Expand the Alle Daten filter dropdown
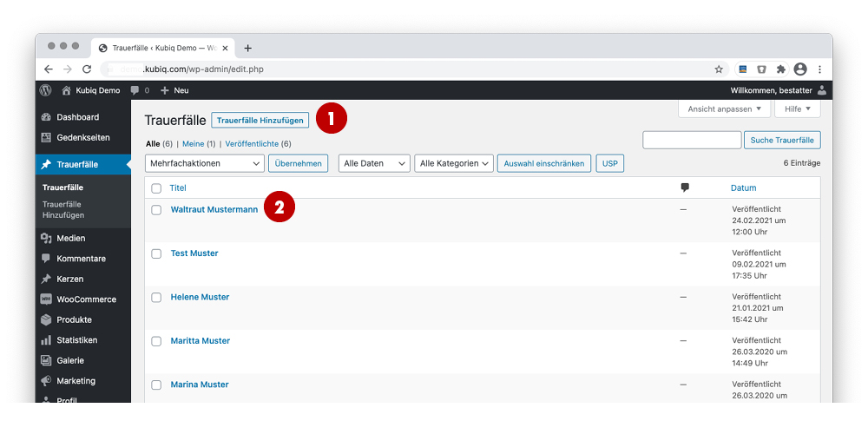The height and width of the screenshot is (434, 868). [x=374, y=163]
